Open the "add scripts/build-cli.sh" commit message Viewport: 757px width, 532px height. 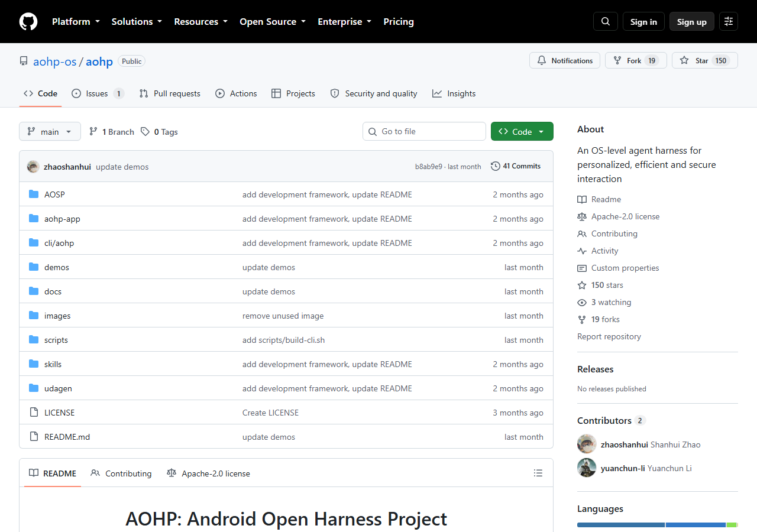[x=284, y=340]
